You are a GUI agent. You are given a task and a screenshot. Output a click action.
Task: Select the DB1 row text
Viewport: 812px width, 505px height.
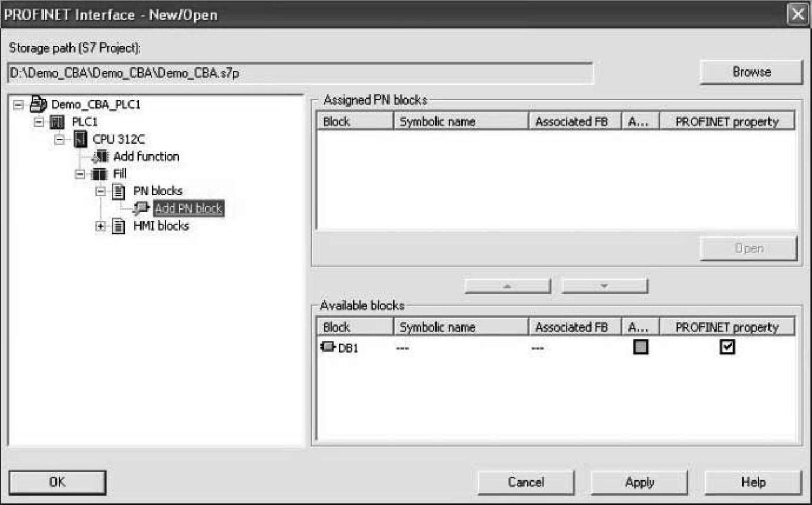click(348, 348)
